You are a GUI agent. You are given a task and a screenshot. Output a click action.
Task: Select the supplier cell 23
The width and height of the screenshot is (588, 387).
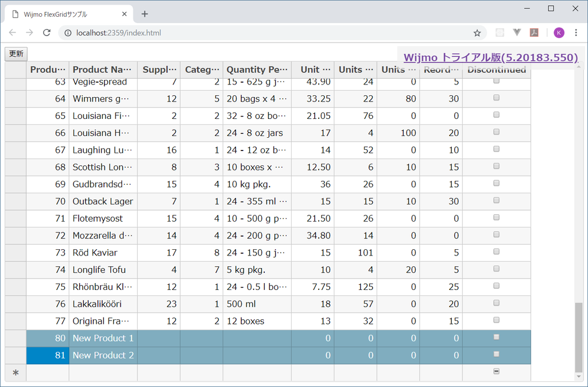click(x=159, y=304)
